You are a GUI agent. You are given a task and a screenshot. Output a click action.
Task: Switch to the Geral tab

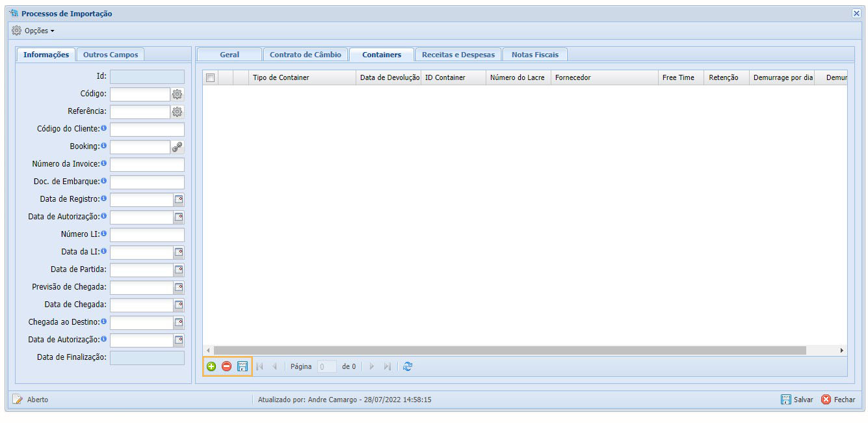click(x=230, y=55)
